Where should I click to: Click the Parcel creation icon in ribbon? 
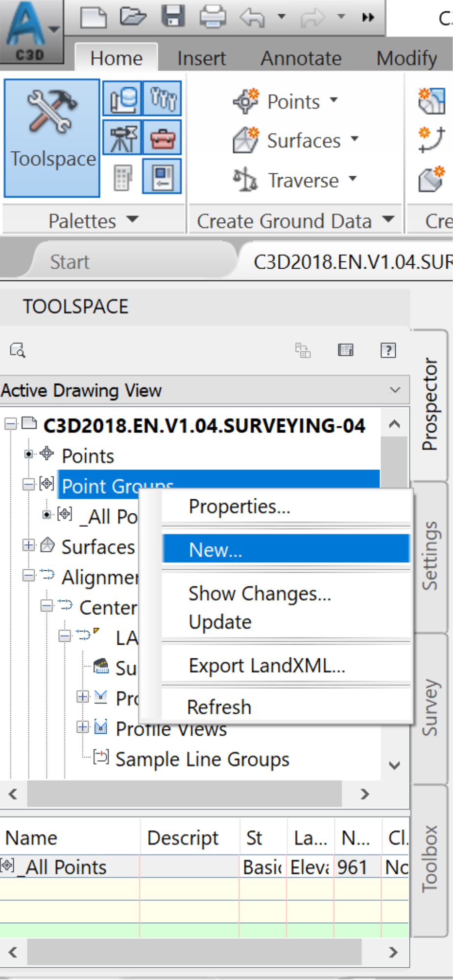431,101
